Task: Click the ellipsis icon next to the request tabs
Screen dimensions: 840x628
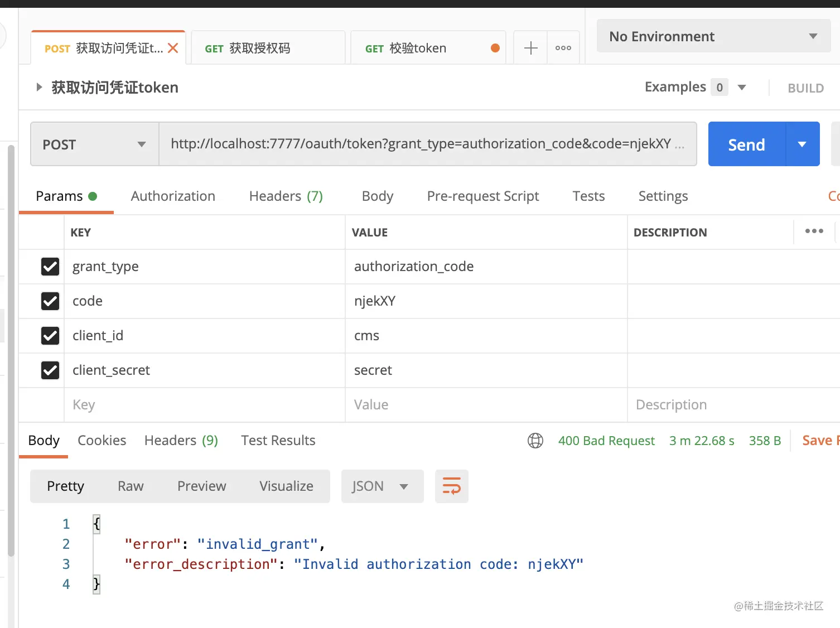Action: pyautogui.click(x=563, y=47)
